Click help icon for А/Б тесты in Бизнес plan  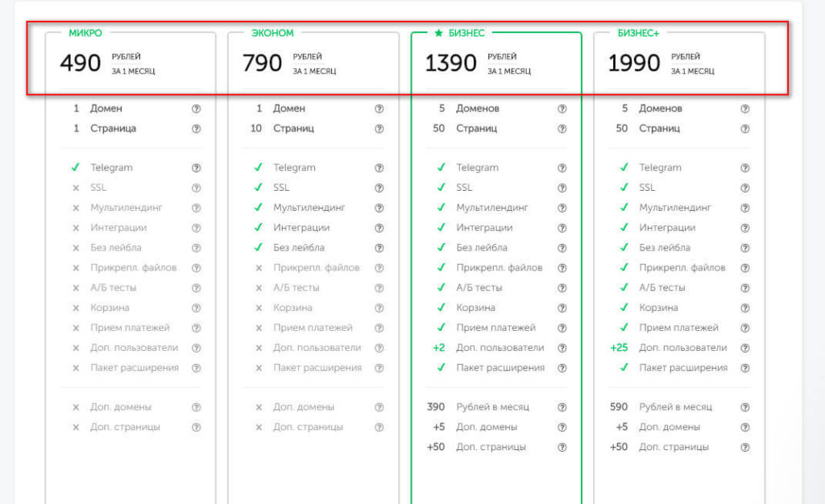tap(562, 287)
